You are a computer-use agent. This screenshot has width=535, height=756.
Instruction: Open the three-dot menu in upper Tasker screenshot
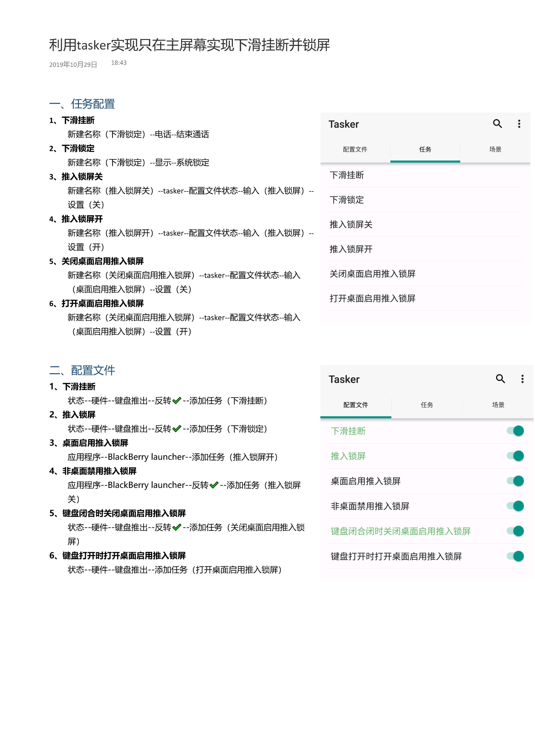coord(519,124)
